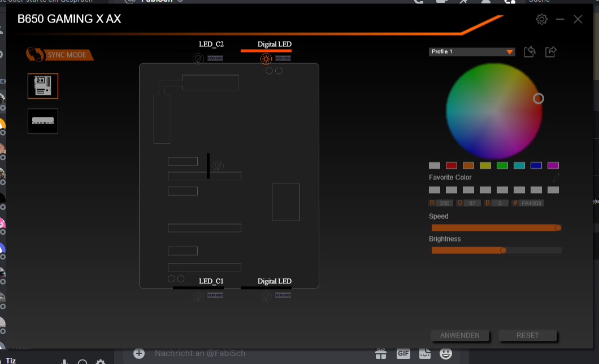Choose the green preset color swatch
The height and width of the screenshot is (364, 599).
(x=502, y=165)
